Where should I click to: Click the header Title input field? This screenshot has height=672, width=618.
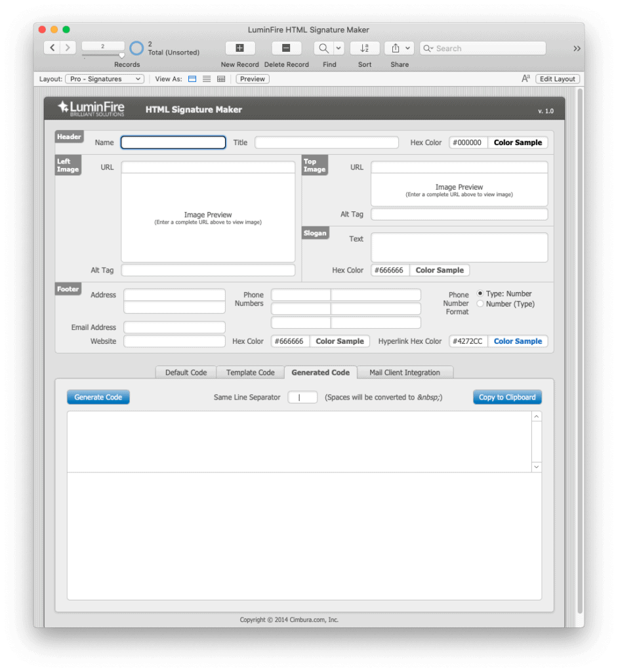[327, 142]
